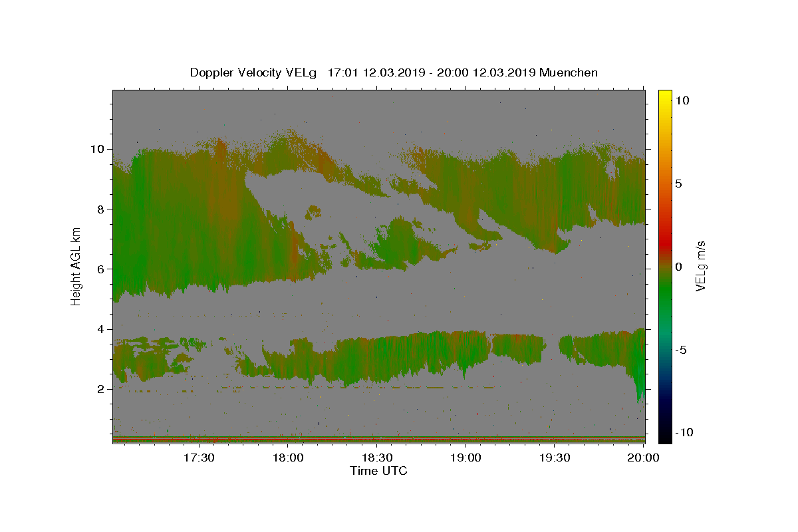This screenshot has height=532, width=798.
Task: Click the end date '20:00 12.03.2019' in the title
Action: 487,72
